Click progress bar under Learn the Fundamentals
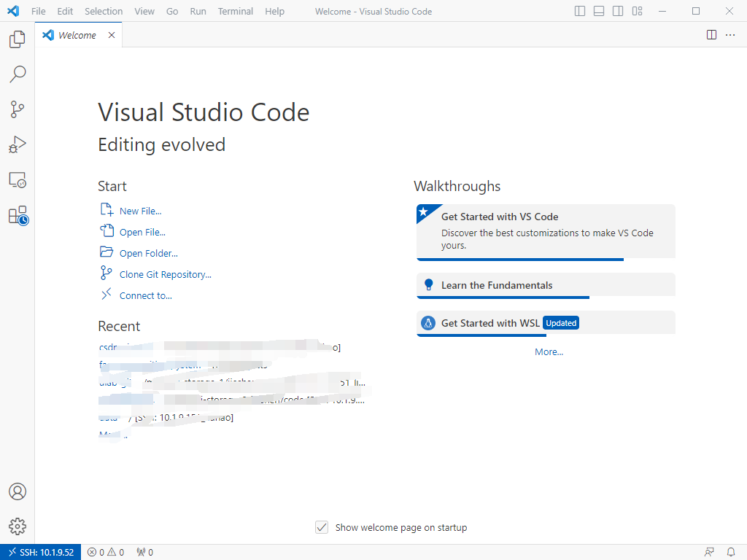This screenshot has height=560, width=747. 503,297
